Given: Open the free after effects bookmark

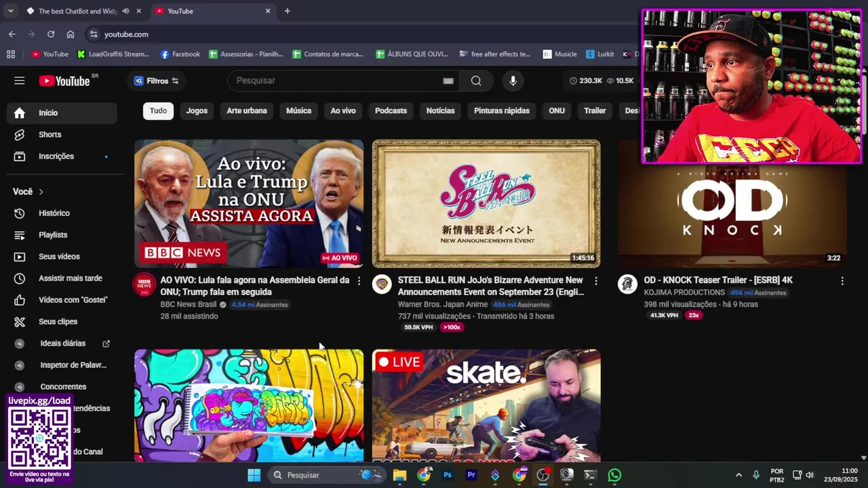Looking at the screenshot, I should (x=495, y=54).
